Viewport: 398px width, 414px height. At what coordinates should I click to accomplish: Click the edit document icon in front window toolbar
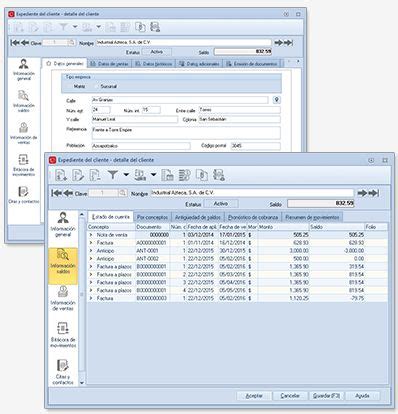coord(78,175)
